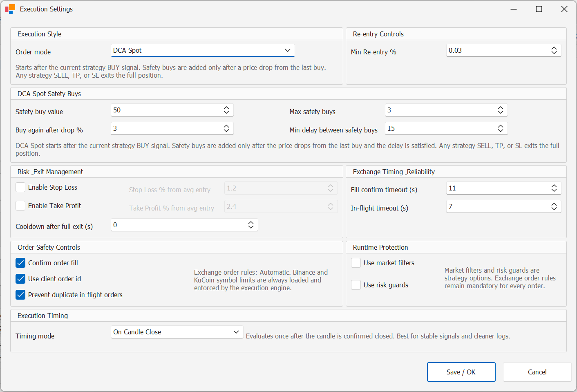
Task: Click the "Execution Settings" window title text
Action: coord(46,9)
